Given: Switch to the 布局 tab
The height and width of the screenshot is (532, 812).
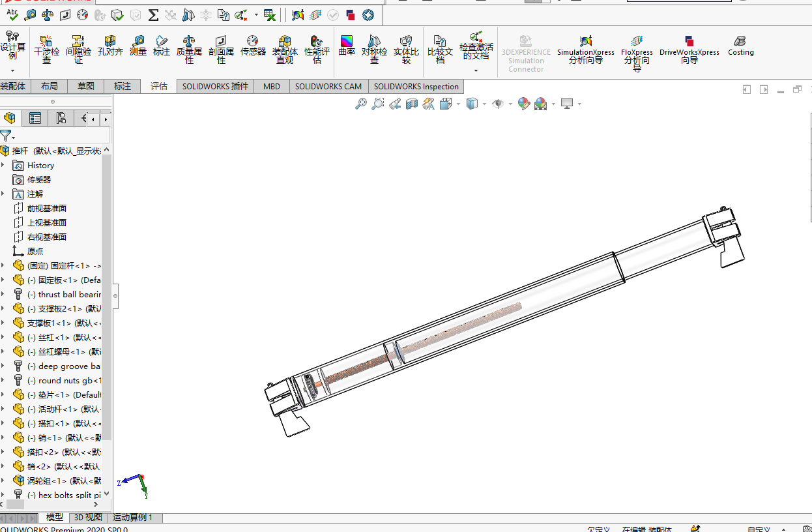Looking at the screenshot, I should pyautogui.click(x=49, y=86).
